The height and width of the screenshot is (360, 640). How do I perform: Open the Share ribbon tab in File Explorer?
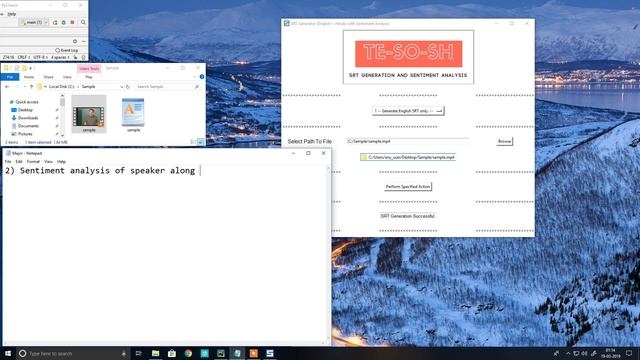(x=49, y=77)
